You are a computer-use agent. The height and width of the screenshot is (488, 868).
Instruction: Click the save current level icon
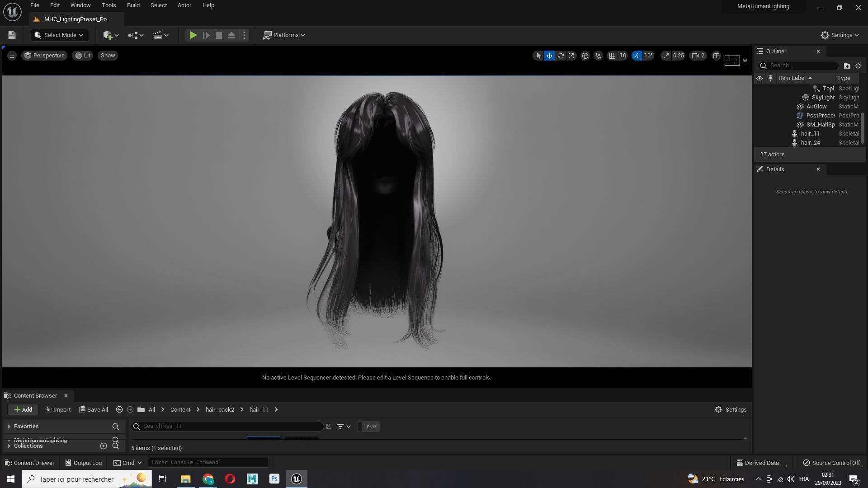tap(12, 35)
